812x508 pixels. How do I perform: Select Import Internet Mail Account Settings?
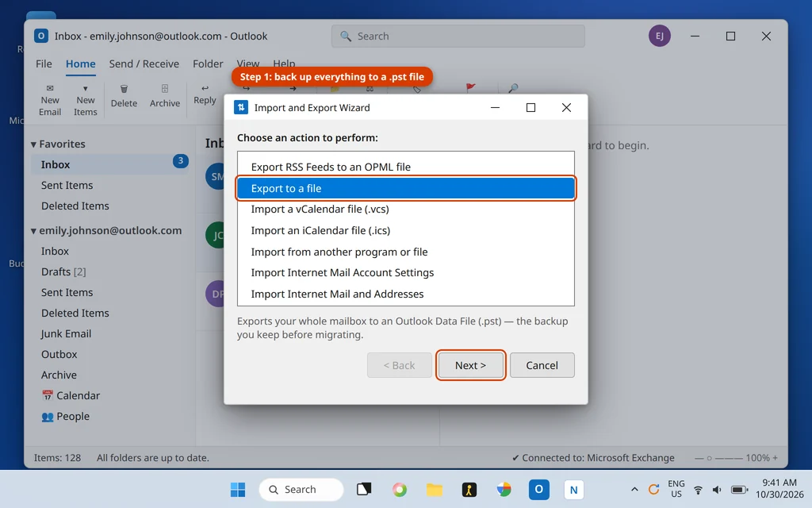pyautogui.click(x=405, y=273)
